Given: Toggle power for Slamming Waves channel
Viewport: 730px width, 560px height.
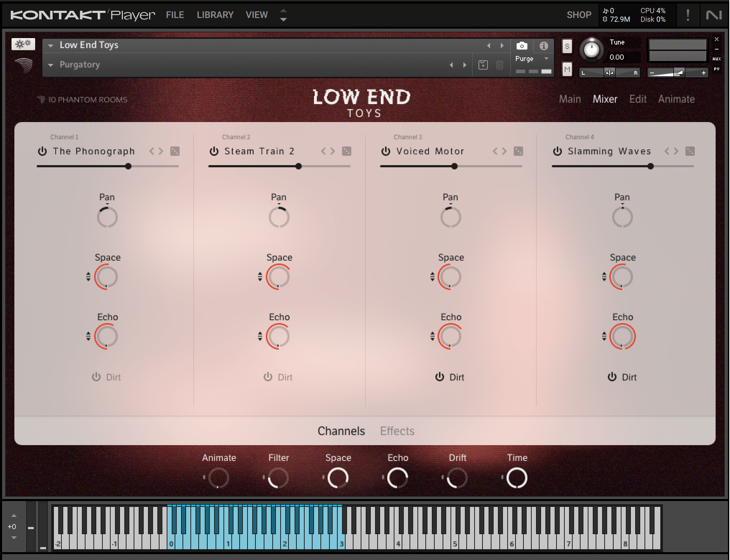Looking at the screenshot, I should tap(558, 151).
